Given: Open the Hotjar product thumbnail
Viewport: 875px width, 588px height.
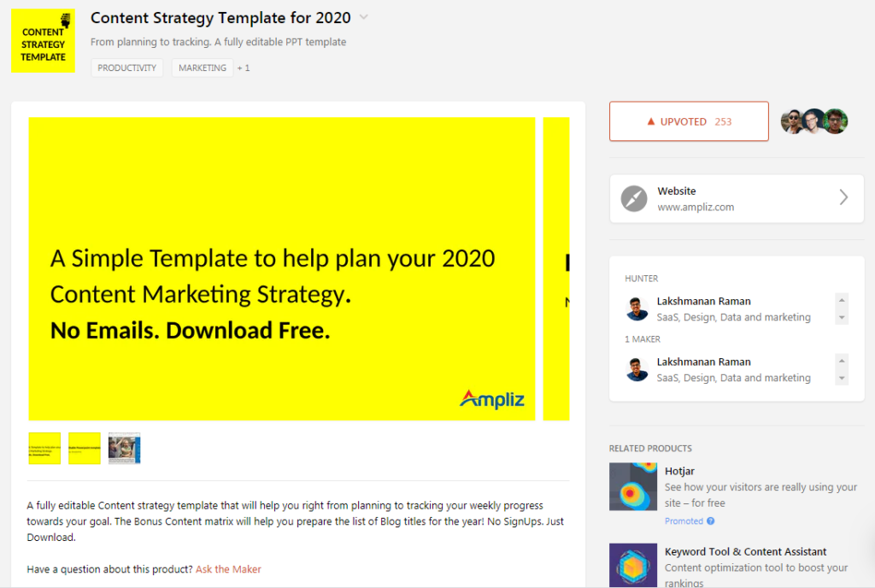Looking at the screenshot, I should tap(633, 486).
